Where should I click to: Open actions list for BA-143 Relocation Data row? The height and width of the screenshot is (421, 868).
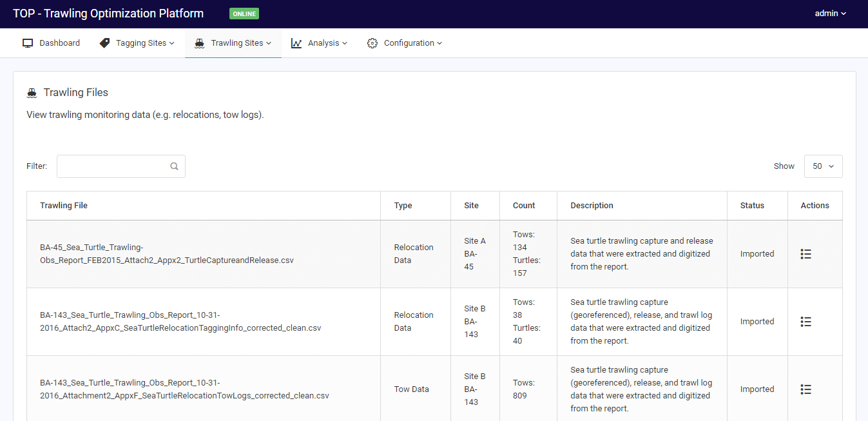[x=805, y=322]
